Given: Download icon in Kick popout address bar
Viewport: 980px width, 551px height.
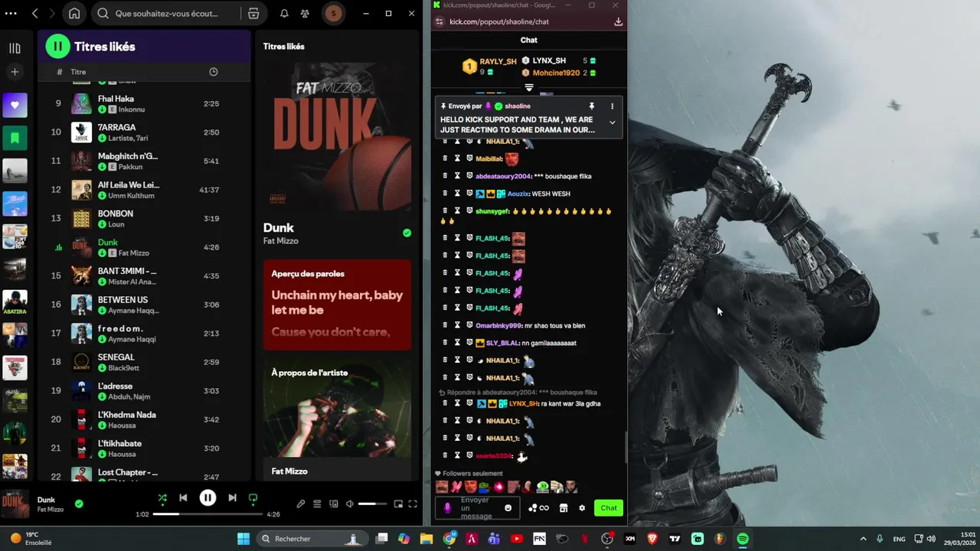Looking at the screenshot, I should click(x=618, y=21).
